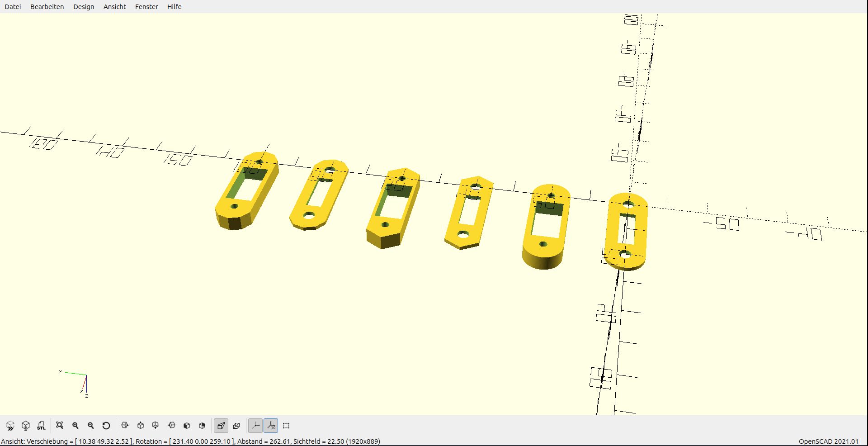Click the OpenSCAD 2021.01 version label
This screenshot has width=868, height=446.
coord(828,441)
